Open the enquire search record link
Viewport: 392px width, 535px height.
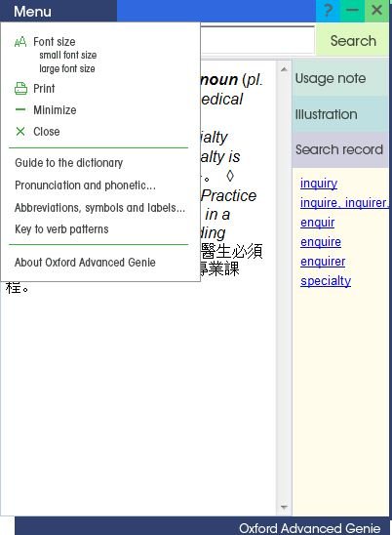pos(321,242)
